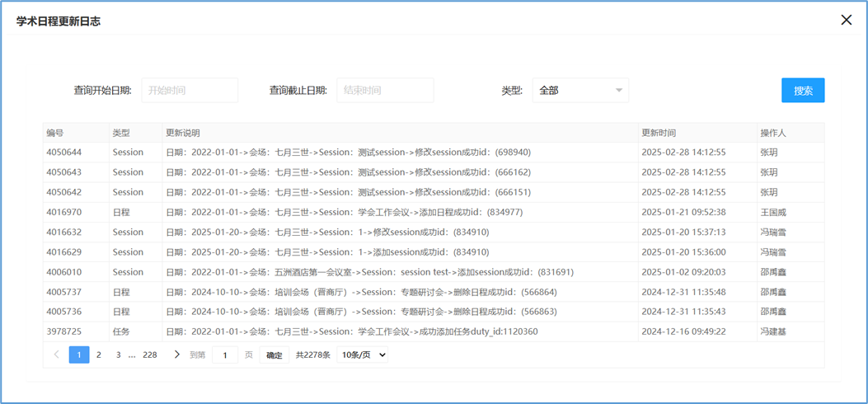Click current page 1 button
This screenshot has width=868, height=404.
tap(79, 355)
